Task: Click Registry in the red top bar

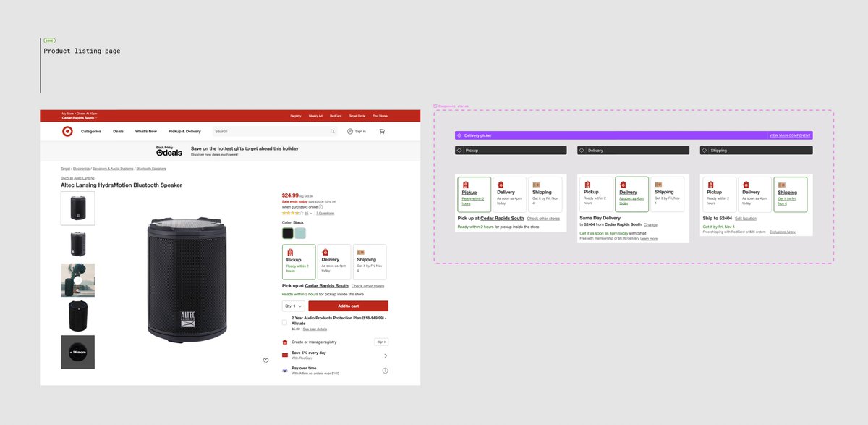Action: 296,116
